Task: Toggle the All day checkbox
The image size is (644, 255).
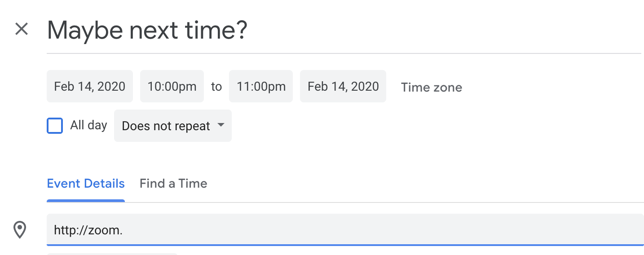Action: point(55,126)
